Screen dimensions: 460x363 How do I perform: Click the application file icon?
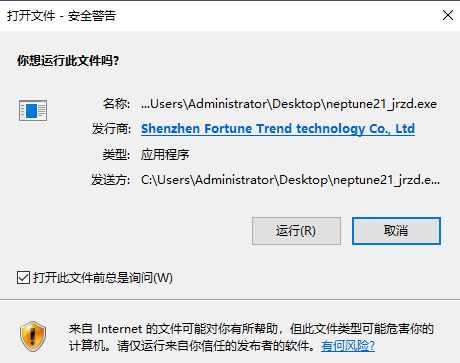(x=33, y=110)
